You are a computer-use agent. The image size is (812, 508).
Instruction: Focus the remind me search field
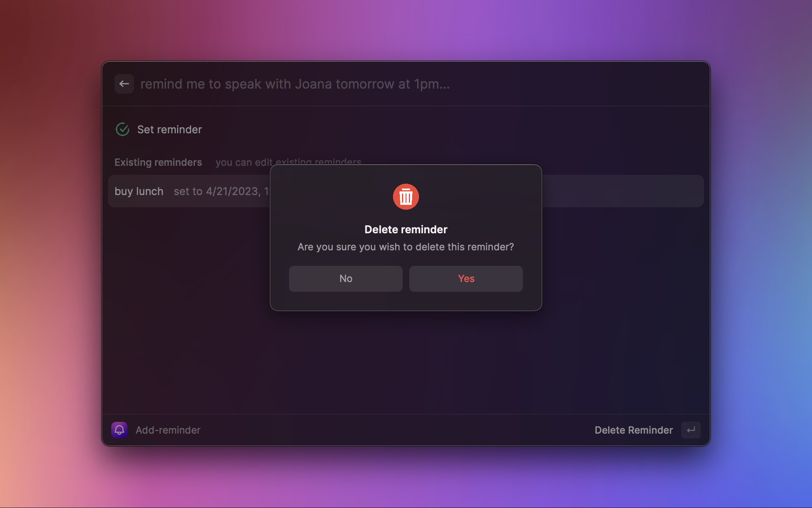coord(295,84)
